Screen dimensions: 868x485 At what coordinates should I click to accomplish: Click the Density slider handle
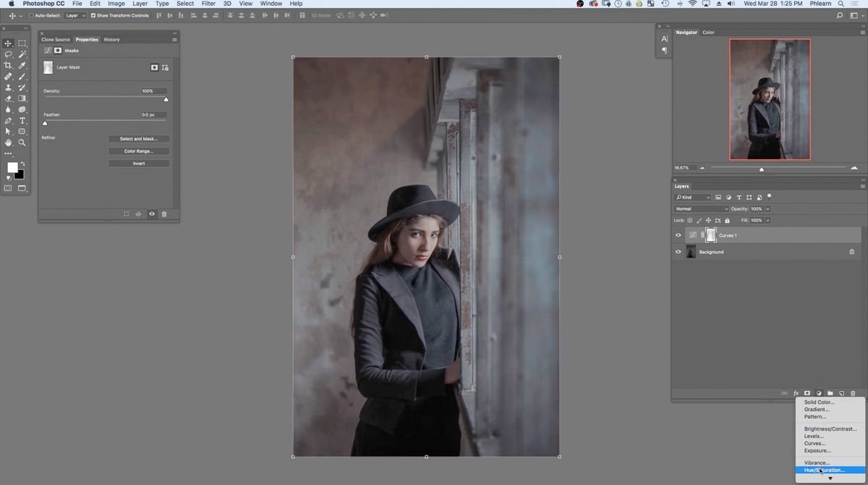click(166, 99)
